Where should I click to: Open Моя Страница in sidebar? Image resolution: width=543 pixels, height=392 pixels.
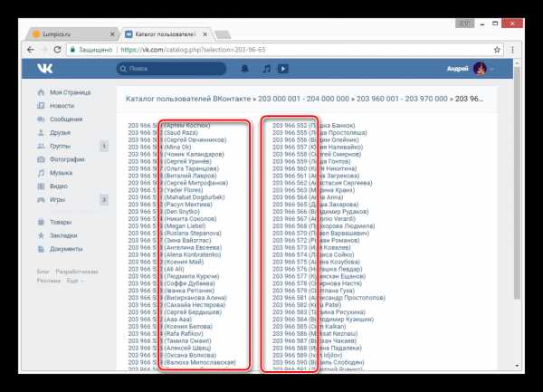tap(70, 92)
